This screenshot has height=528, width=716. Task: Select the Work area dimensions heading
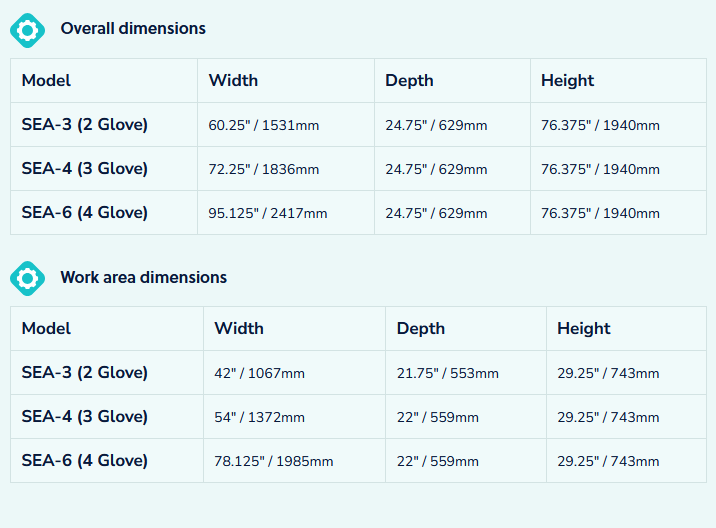click(x=143, y=277)
